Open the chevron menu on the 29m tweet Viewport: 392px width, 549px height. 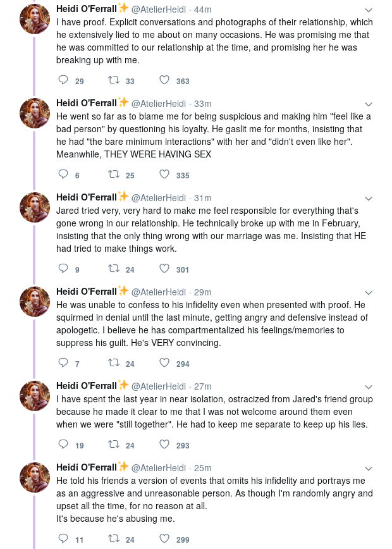(368, 293)
